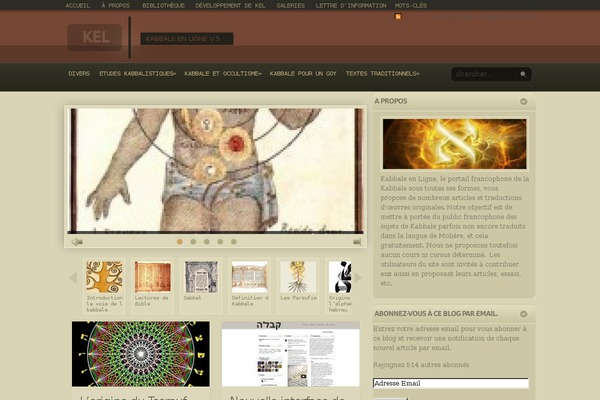This screenshot has height=400, width=600.
Task: Open the Divers menu
Action: (x=79, y=73)
